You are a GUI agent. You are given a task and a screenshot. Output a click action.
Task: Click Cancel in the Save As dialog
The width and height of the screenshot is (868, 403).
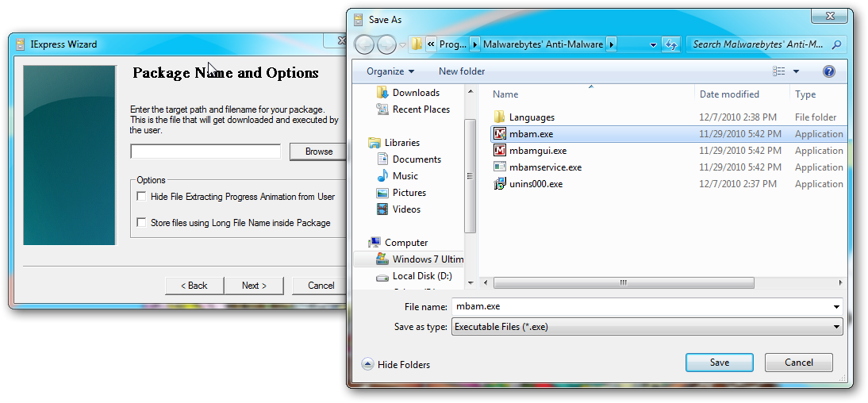coord(799,363)
